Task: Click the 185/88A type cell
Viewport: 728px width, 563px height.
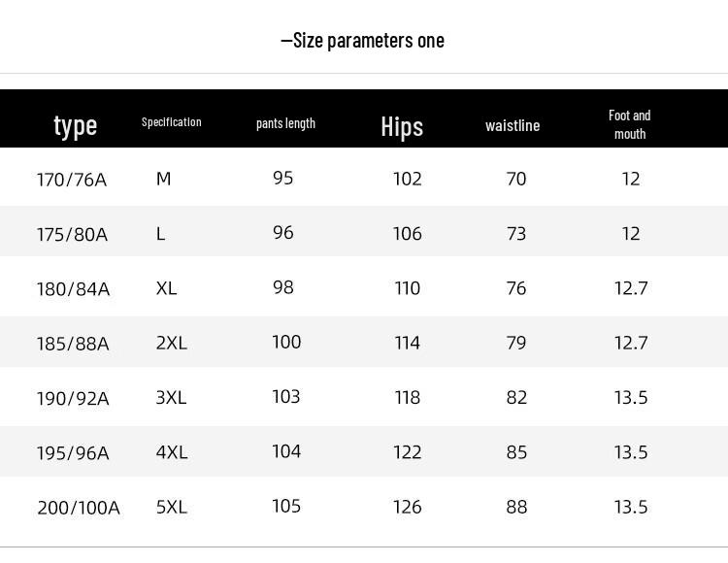Action: (73, 344)
